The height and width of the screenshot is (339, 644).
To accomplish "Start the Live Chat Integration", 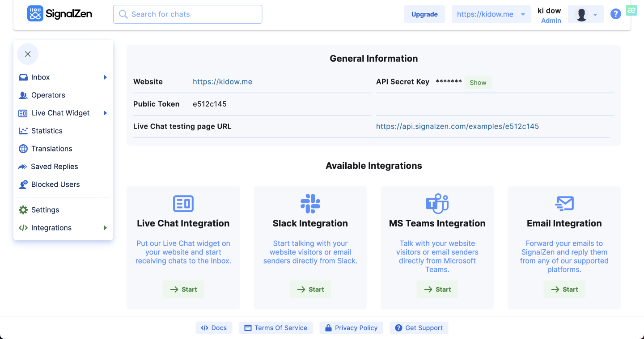I will (x=183, y=289).
